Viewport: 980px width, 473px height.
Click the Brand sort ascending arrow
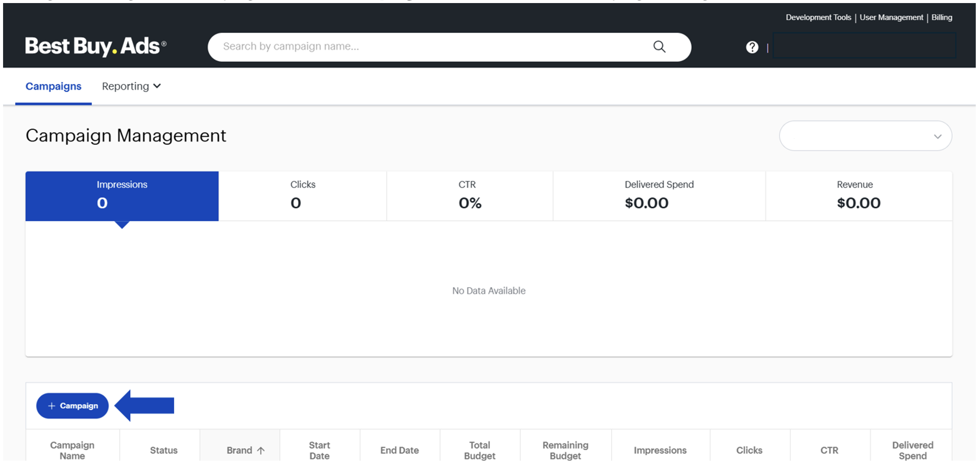point(261,450)
